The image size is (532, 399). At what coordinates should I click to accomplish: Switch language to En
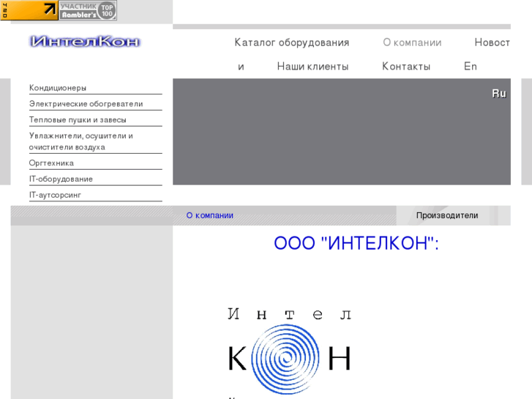[x=471, y=66]
